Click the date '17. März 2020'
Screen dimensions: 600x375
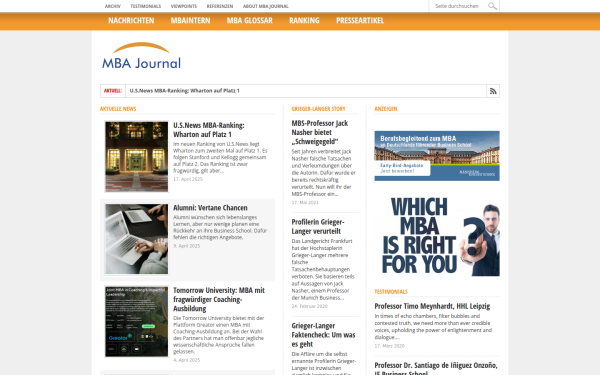389,346
